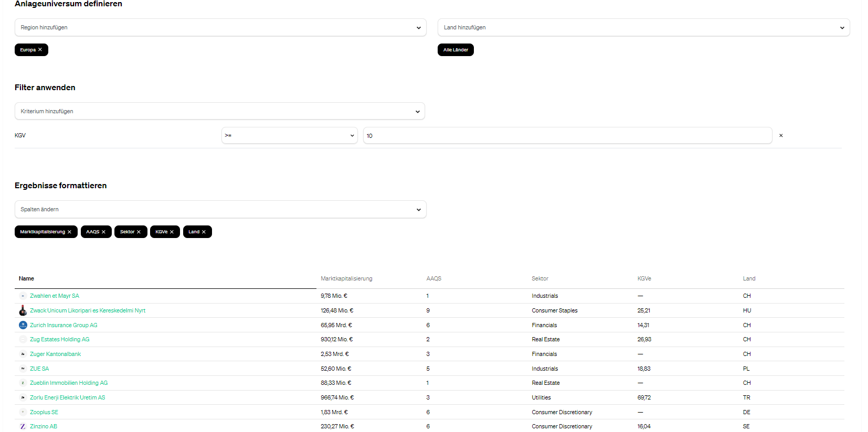The image size is (868, 432).
Task: Click the Zooplus SE logo icon
Action: pyautogui.click(x=23, y=412)
